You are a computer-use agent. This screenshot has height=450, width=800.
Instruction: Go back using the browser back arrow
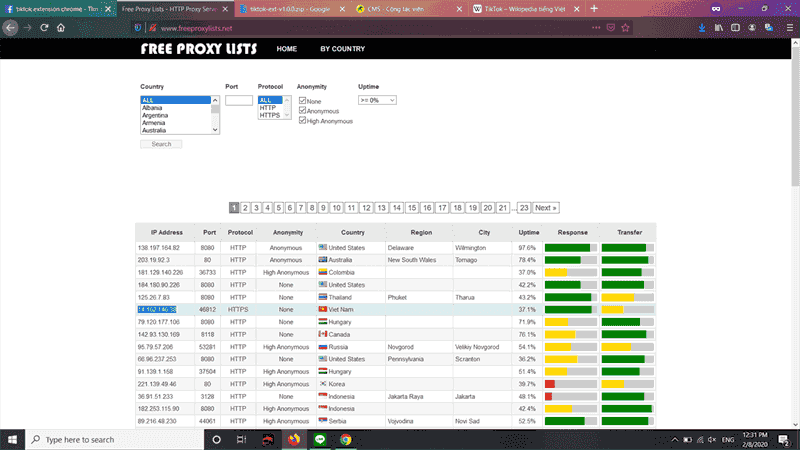coord(10,28)
